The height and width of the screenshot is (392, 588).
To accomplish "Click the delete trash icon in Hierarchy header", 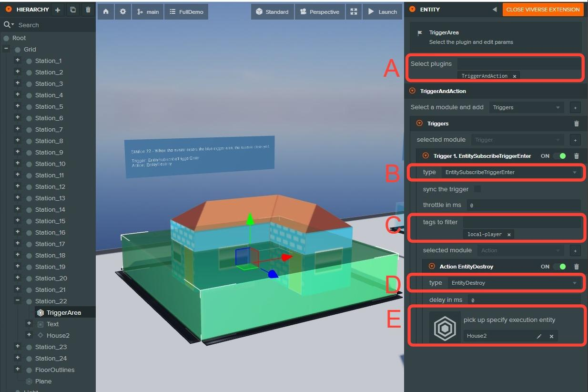I will [x=88, y=10].
